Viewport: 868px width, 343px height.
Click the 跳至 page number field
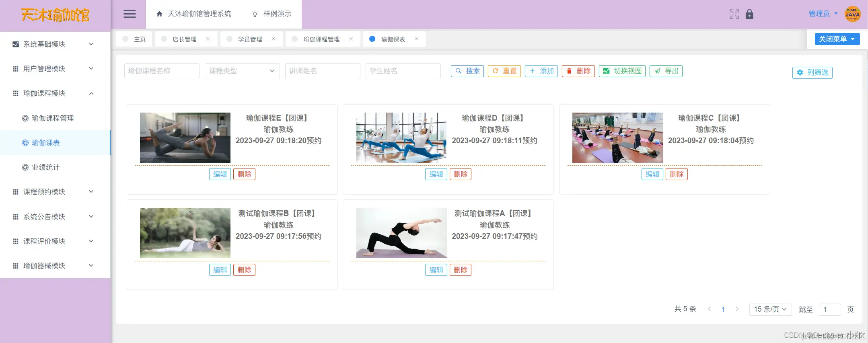pyautogui.click(x=830, y=310)
